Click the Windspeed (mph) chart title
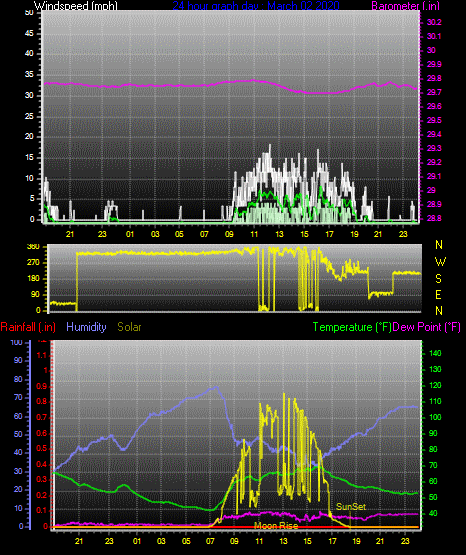The height and width of the screenshot is (555, 466). 76,6
